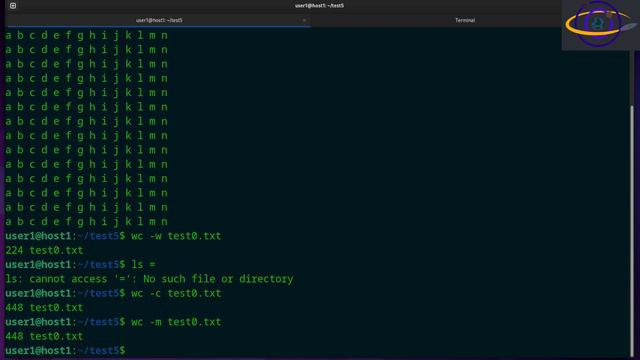Click the window title user1@host1: ~/test5

[x=319, y=6]
